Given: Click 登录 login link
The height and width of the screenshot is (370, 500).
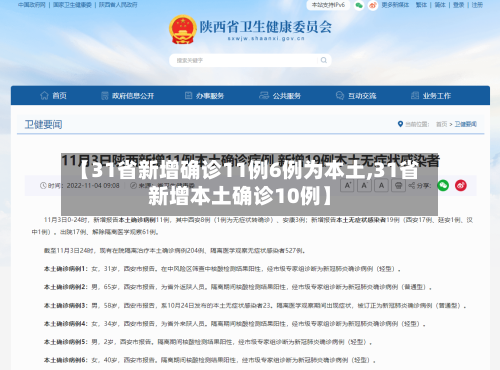Looking at the screenshot, I should (x=459, y=5).
